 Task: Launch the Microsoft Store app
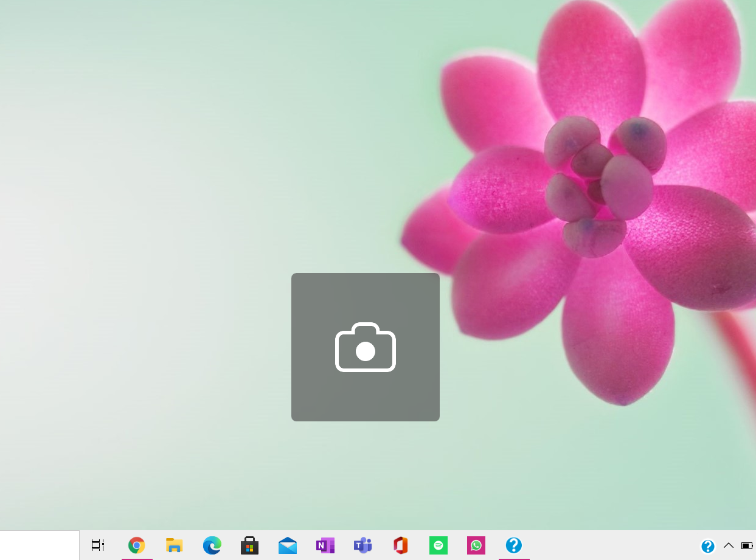(x=250, y=545)
